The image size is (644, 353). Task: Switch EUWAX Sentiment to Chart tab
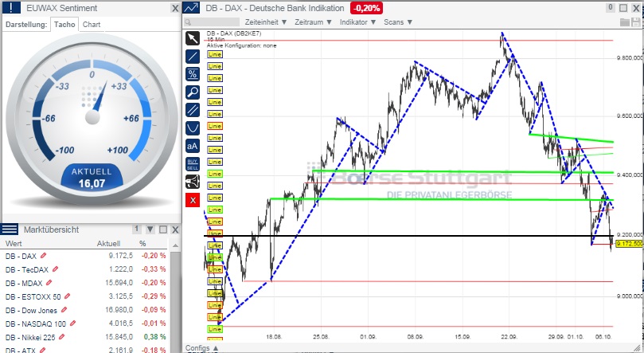click(x=92, y=24)
